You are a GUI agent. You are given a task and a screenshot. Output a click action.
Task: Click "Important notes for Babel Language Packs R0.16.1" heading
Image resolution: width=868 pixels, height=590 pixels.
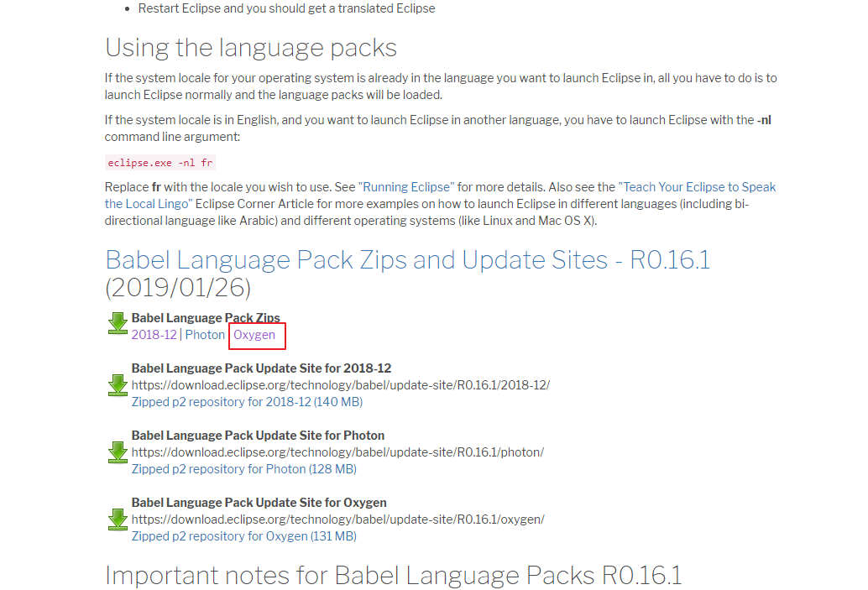[393, 575]
